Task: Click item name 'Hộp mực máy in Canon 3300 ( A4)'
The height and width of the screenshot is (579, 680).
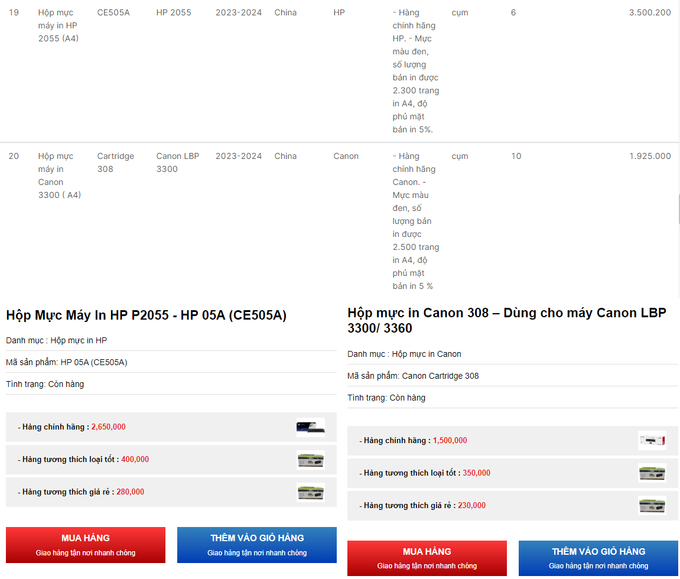Action: coord(59,176)
